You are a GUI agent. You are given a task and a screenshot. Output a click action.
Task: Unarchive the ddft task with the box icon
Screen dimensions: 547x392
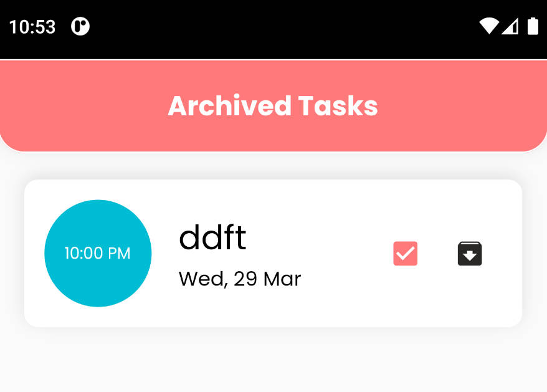click(470, 254)
